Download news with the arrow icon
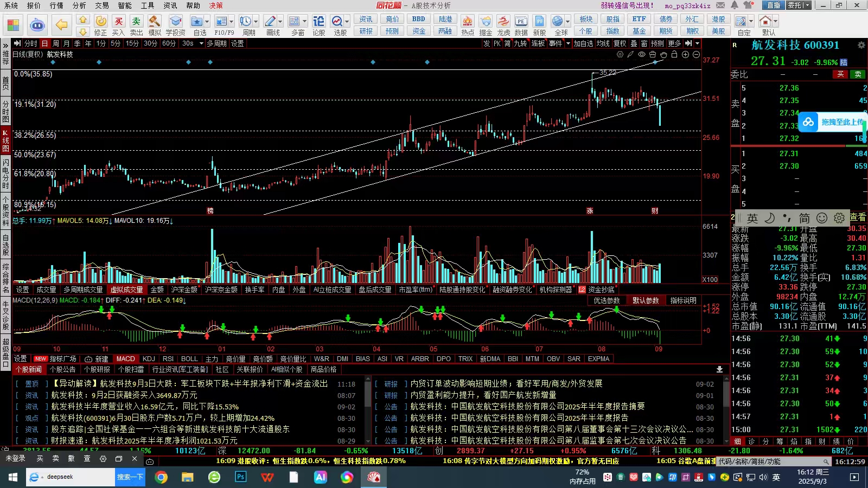 point(719,369)
